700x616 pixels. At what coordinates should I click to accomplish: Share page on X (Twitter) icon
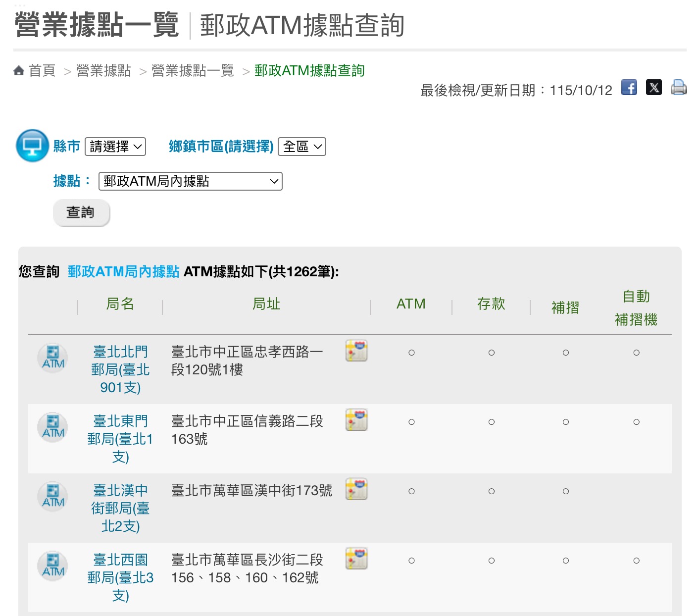654,87
